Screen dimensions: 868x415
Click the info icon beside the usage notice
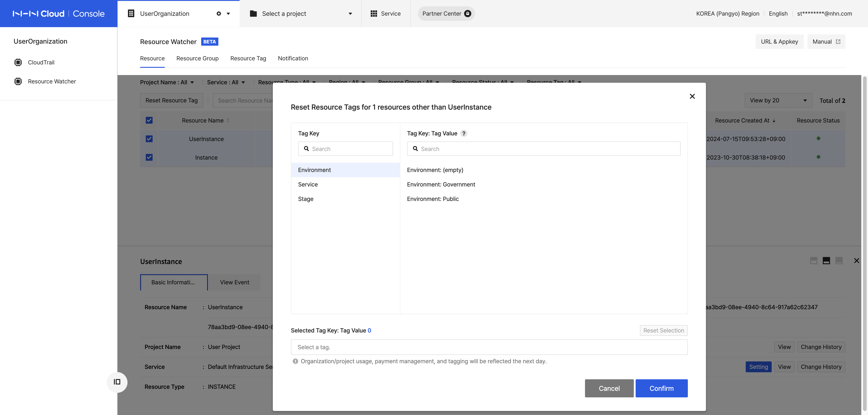(x=295, y=361)
